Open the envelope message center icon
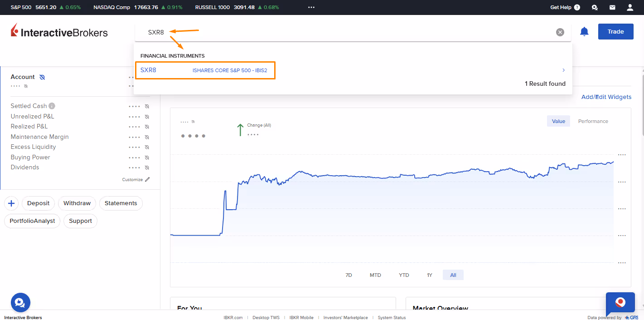 [612, 7]
